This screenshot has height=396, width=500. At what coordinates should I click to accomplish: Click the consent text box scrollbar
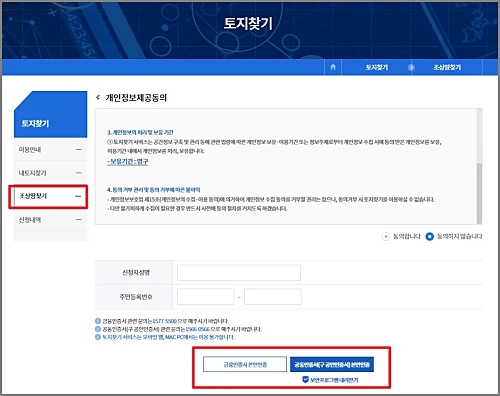pyautogui.click(x=479, y=193)
